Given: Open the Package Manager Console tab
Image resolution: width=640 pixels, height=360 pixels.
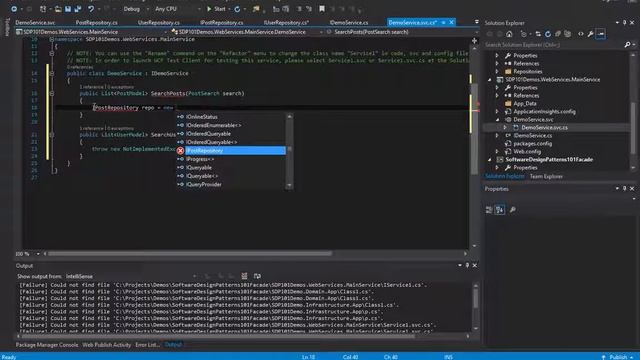Looking at the screenshot, I should 47,345.
